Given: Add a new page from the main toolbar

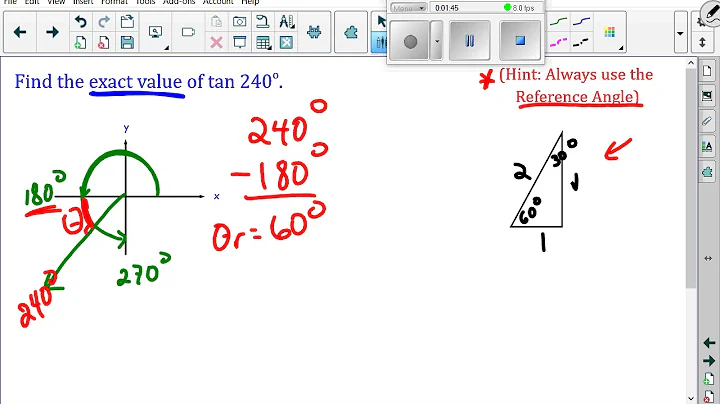Looking at the screenshot, I should 80,43.
